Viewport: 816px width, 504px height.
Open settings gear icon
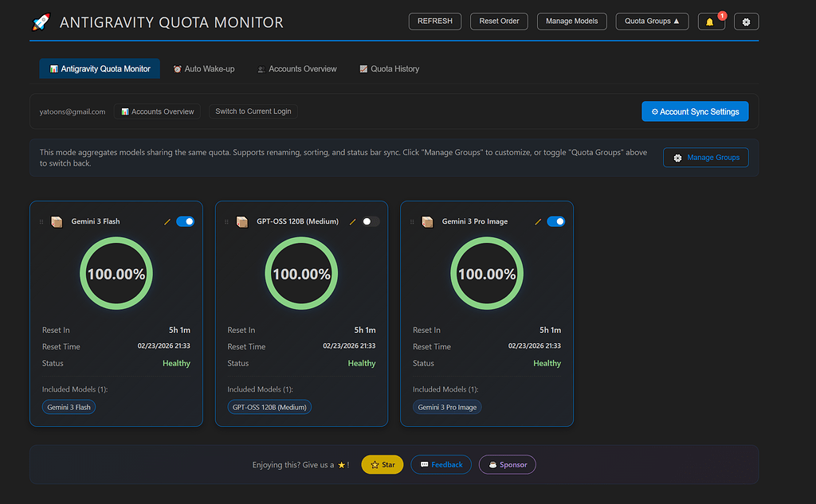tap(746, 21)
